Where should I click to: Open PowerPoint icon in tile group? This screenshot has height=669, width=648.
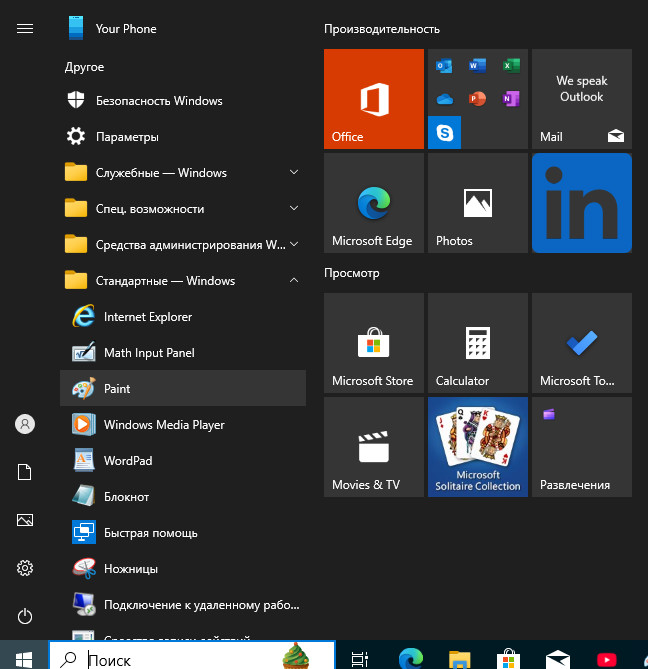(x=477, y=99)
